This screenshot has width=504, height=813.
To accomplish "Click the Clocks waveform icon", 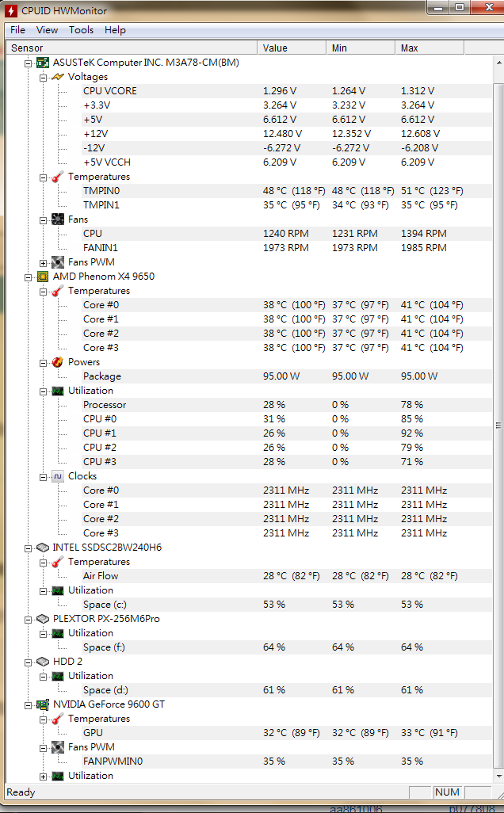I will (x=57, y=476).
